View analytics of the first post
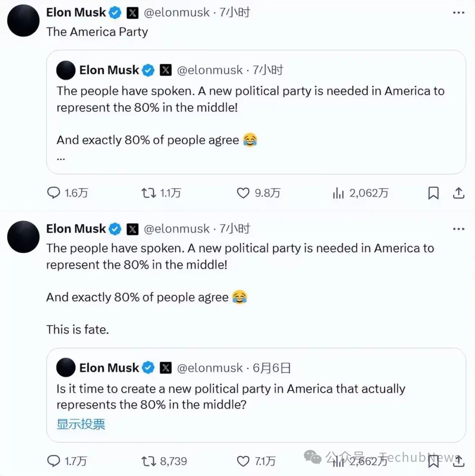475x476 pixels. pyautogui.click(x=338, y=193)
